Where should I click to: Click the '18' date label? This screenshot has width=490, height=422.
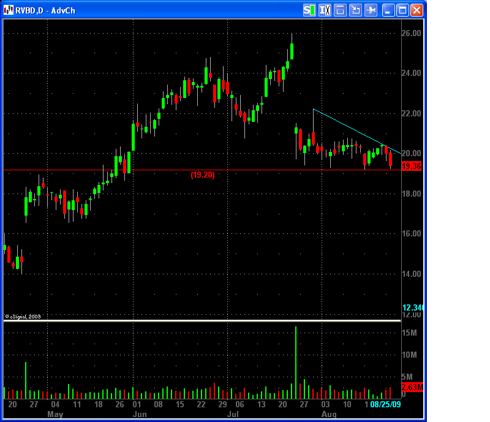pos(98,404)
